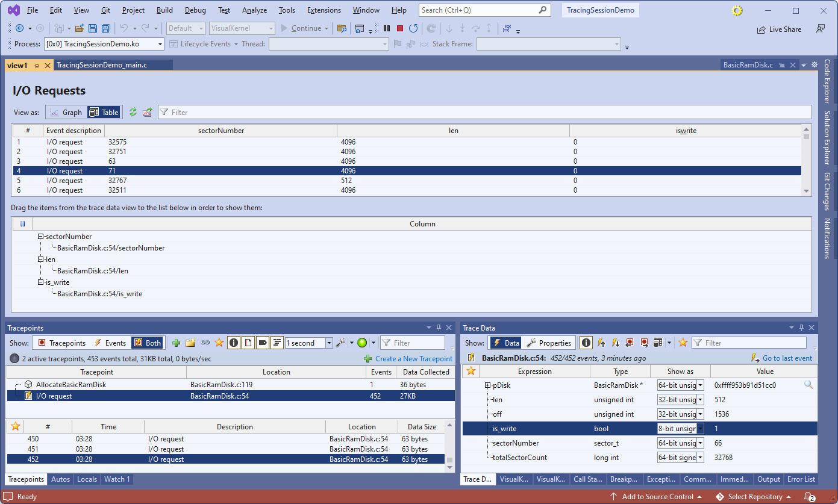The width and height of the screenshot is (838, 504).
Task: Click the folder icon in Tracepoints toolbar
Action: (x=190, y=343)
